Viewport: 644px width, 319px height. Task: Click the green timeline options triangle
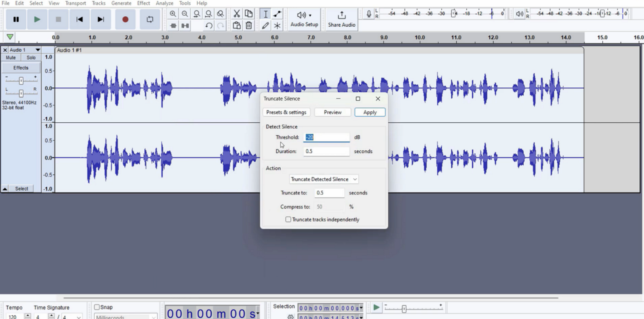pyautogui.click(x=10, y=37)
